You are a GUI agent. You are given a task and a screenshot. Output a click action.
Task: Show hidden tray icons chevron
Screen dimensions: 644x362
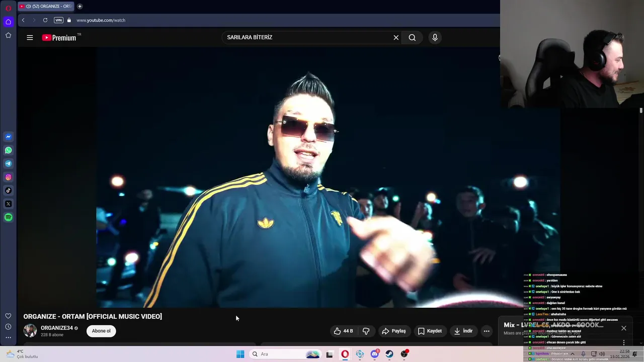[573, 354]
